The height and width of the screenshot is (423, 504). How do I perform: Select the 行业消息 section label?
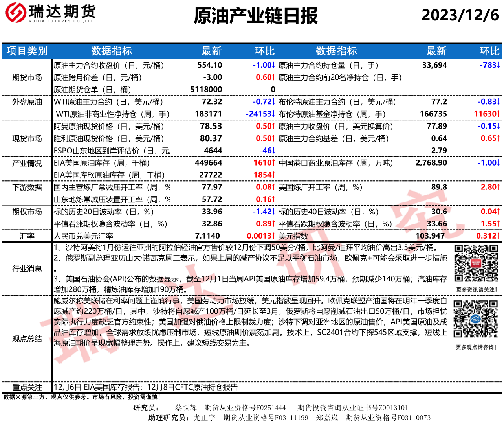[27, 269]
